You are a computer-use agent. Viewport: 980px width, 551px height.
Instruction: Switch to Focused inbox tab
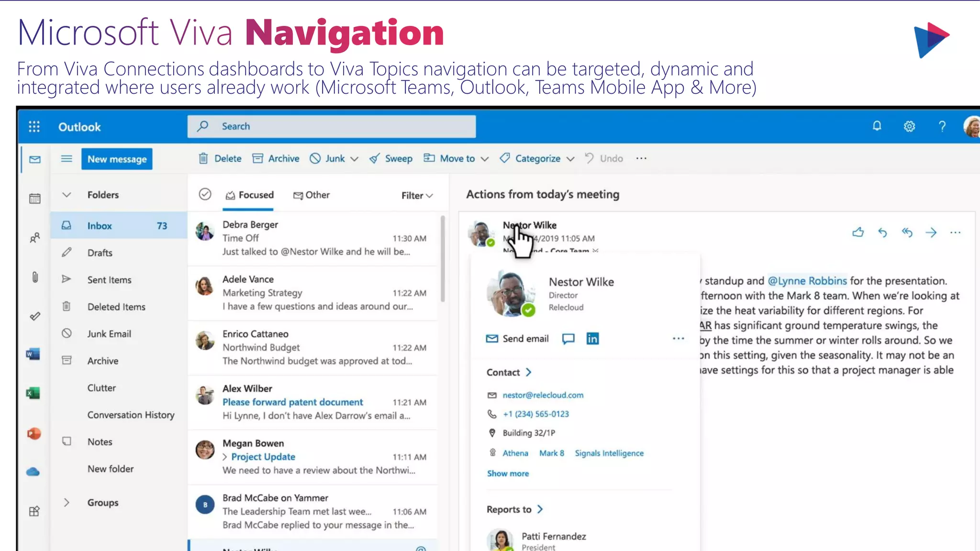(249, 195)
